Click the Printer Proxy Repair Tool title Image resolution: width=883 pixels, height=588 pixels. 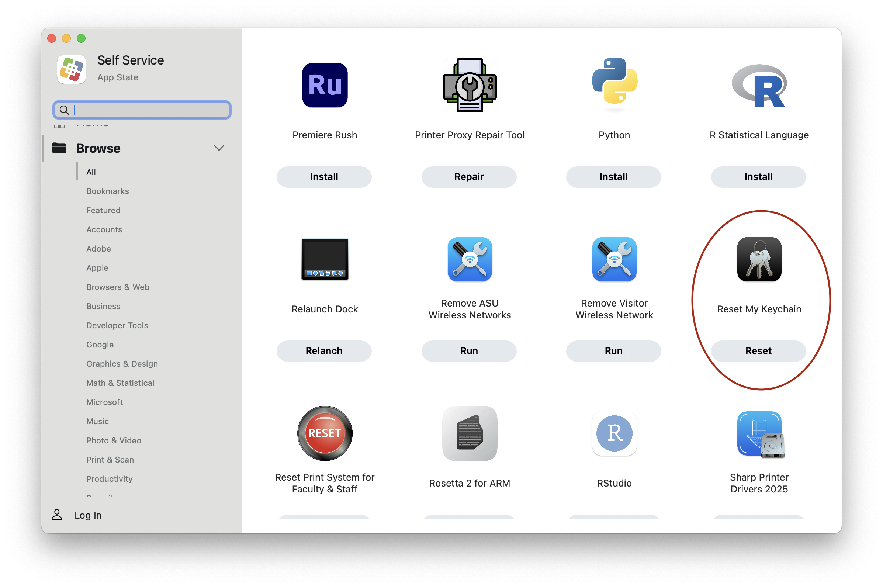[x=470, y=135]
